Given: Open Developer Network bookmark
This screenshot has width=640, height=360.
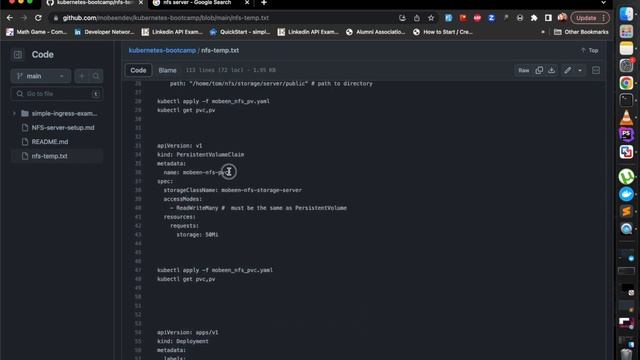Looking at the screenshot, I should (104, 32).
